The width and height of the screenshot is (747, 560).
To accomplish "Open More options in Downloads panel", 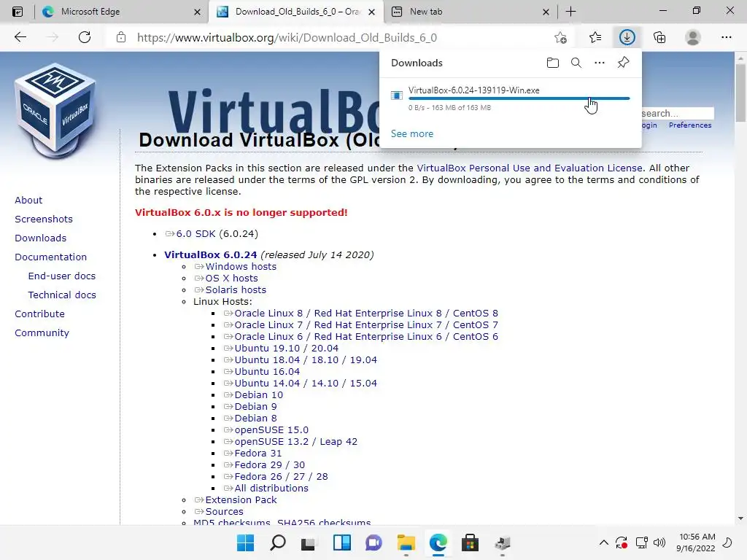I will pos(600,63).
